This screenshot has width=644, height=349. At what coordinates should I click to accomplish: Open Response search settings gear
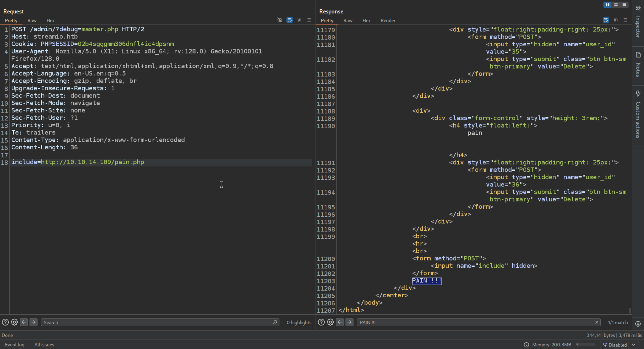coord(330,322)
